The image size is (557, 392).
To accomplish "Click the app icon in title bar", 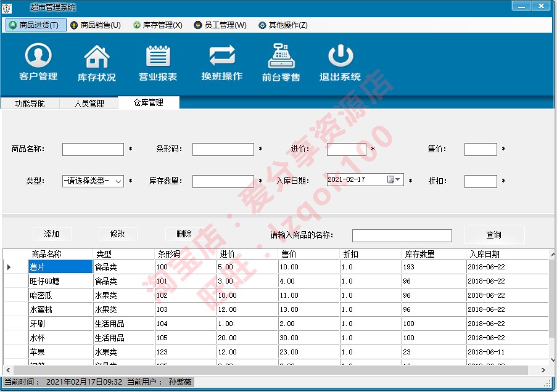I will point(7,7).
